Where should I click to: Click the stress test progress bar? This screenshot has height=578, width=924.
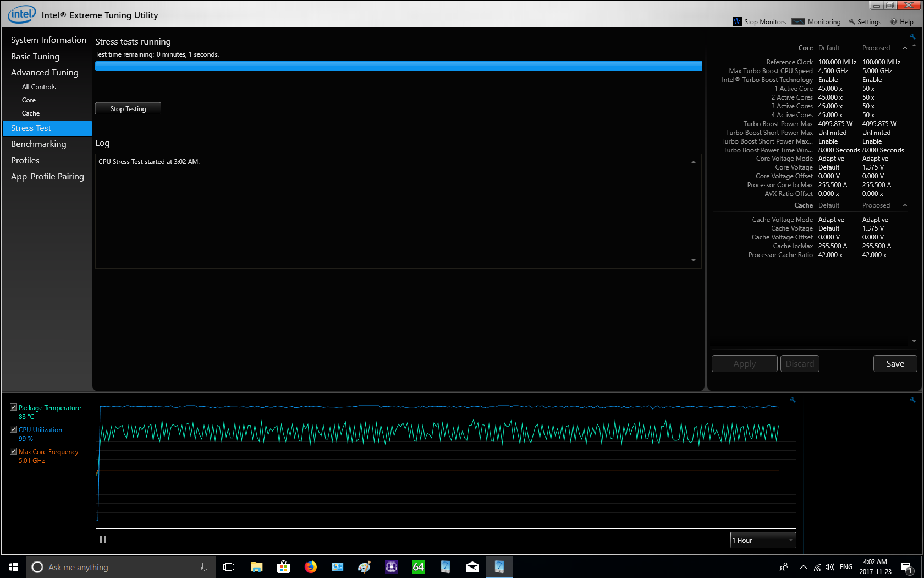pyautogui.click(x=398, y=66)
